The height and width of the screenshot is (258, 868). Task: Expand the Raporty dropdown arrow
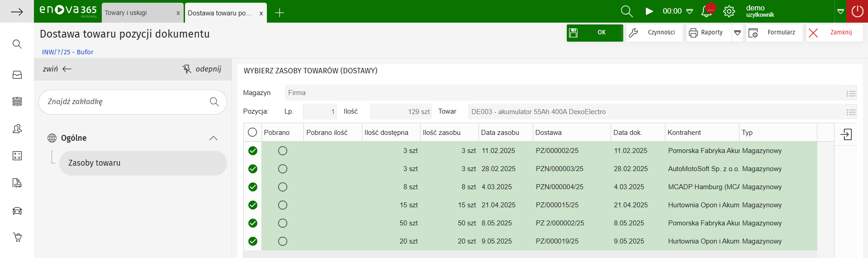tap(737, 33)
